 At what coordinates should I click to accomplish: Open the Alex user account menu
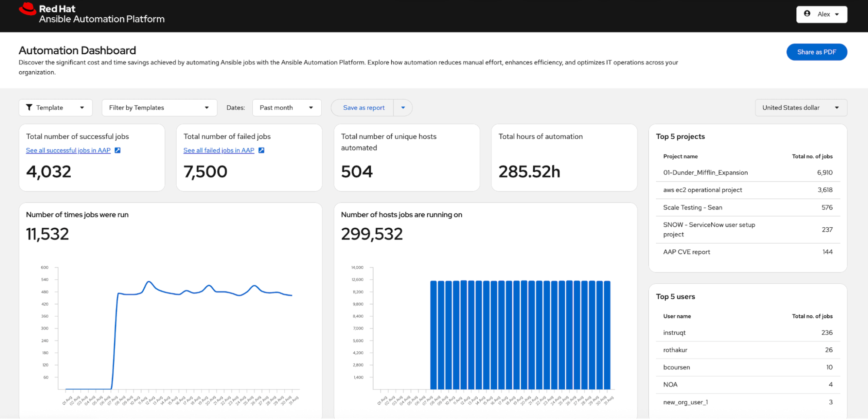821,14
